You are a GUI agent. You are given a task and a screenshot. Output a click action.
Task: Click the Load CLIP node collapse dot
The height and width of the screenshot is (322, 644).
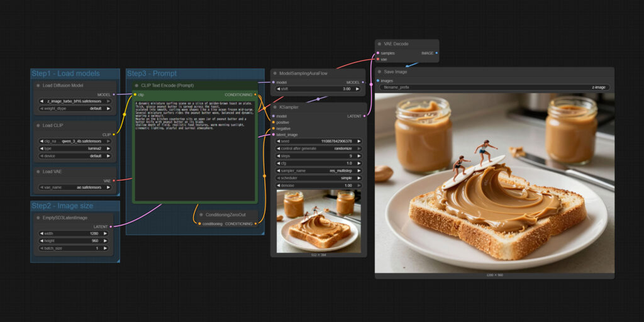point(38,125)
